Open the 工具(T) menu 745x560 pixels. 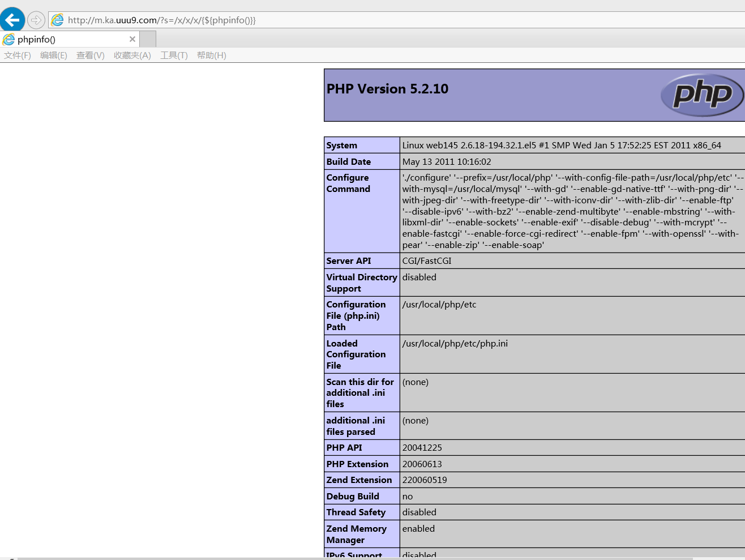point(174,55)
